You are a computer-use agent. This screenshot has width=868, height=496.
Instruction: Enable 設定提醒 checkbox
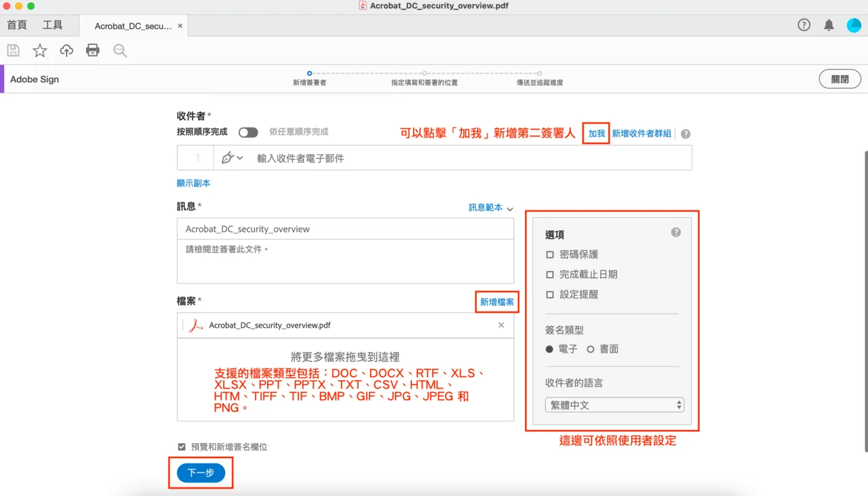click(550, 294)
